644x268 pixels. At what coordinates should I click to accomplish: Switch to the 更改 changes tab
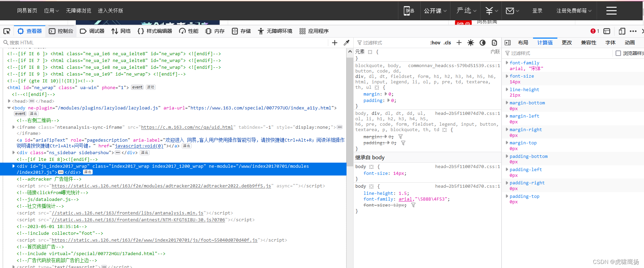(x=567, y=43)
